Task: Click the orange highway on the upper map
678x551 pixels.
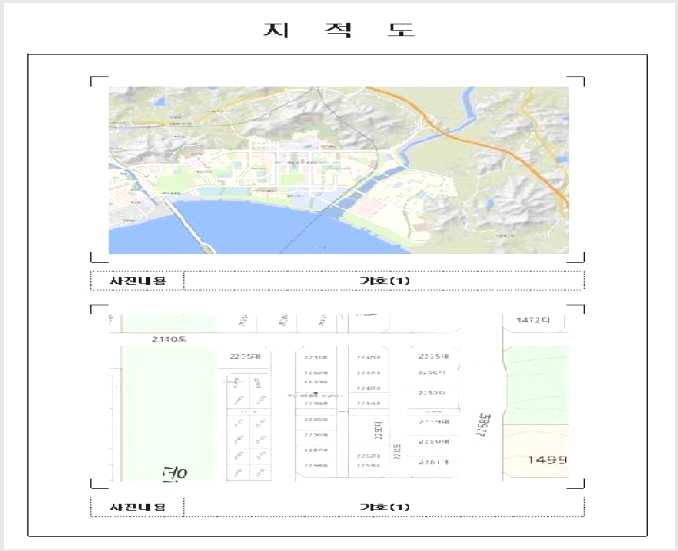Action: pos(471,139)
